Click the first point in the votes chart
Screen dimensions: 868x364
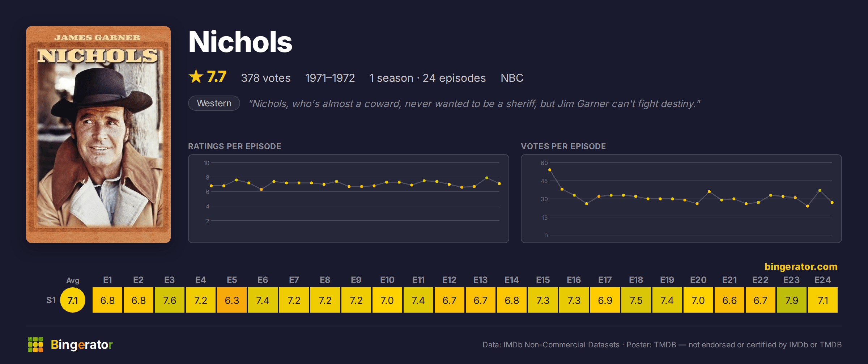tap(550, 170)
